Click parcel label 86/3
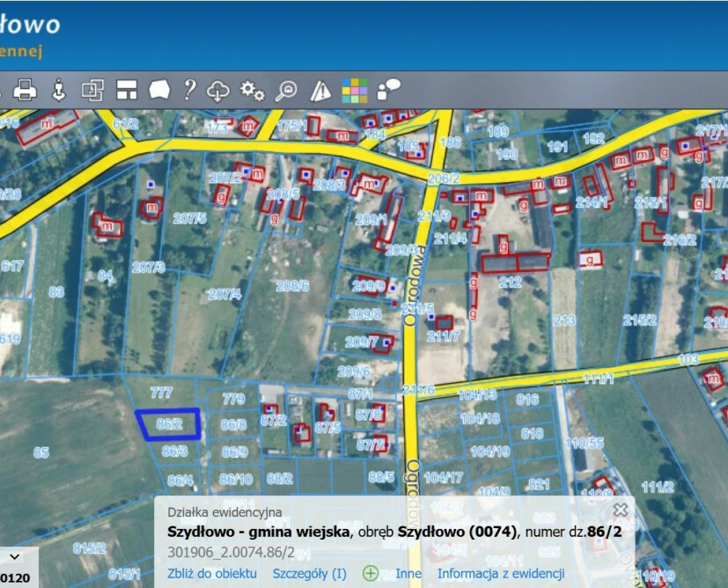The image size is (728, 588). click(x=174, y=451)
